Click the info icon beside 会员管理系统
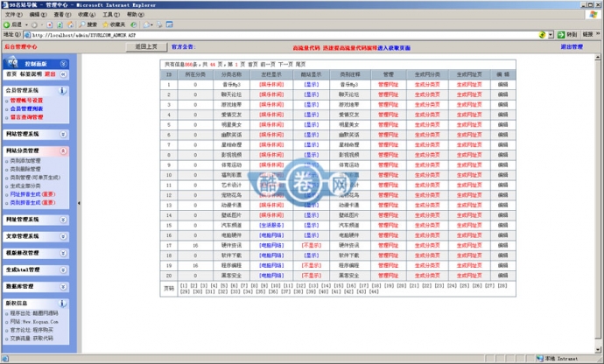 pyautogui.click(x=64, y=90)
